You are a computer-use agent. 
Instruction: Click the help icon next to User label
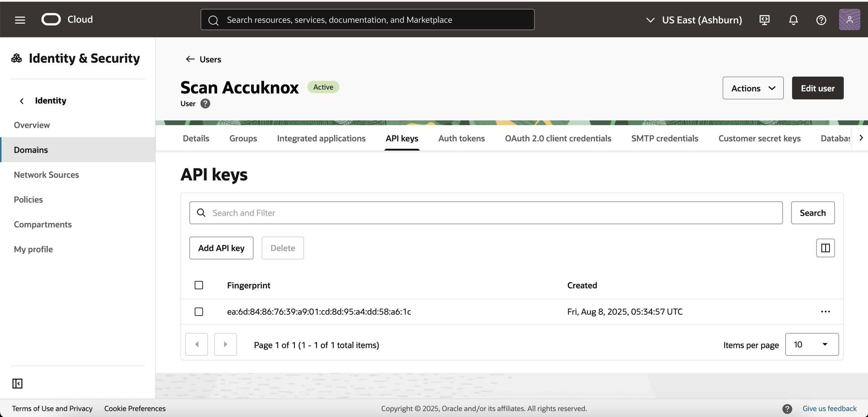tap(205, 103)
